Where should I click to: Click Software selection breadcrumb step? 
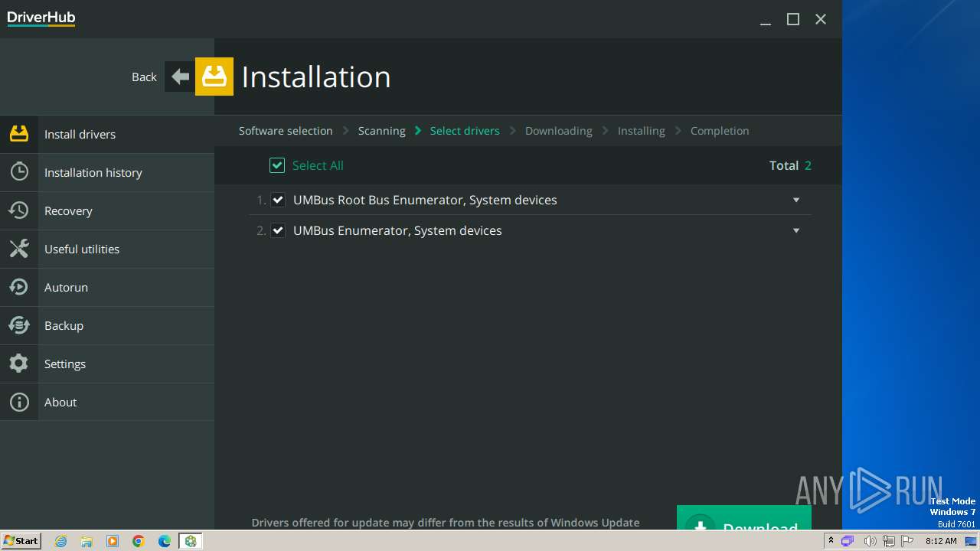[x=286, y=131]
